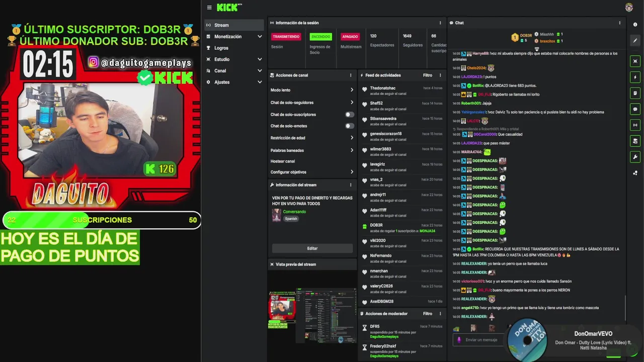Click the gold rank 1 badge for DOB3R

pos(515,37)
